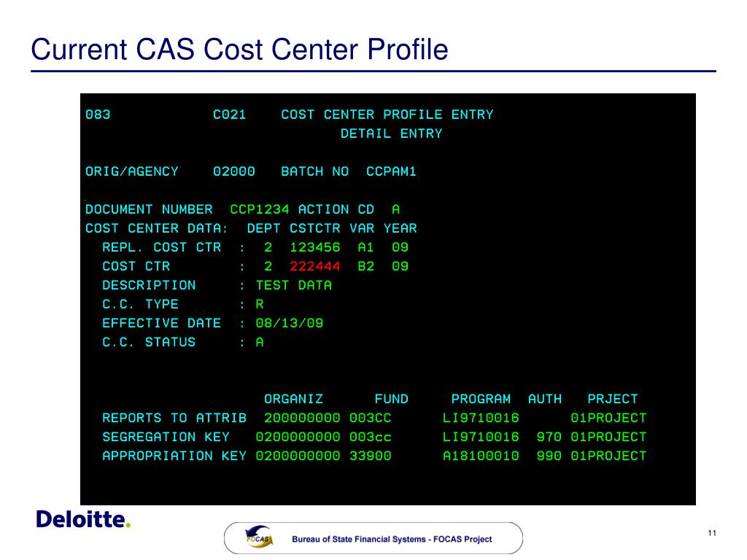Click the DETAIL ENTRY subtitle

coord(391,134)
